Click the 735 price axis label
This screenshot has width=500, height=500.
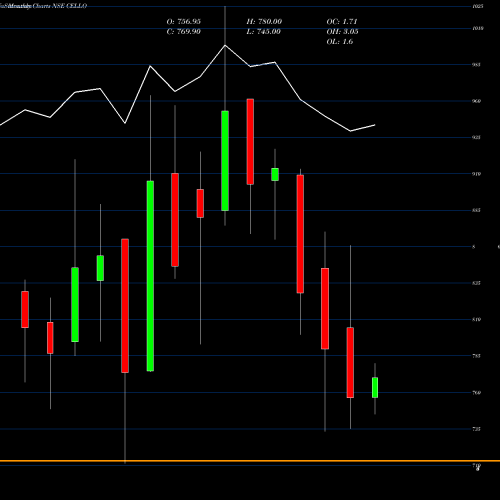pyautogui.click(x=476, y=429)
